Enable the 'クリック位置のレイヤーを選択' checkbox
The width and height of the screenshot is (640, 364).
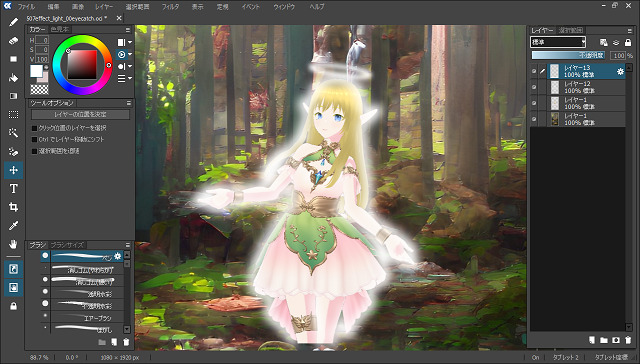pos(35,128)
